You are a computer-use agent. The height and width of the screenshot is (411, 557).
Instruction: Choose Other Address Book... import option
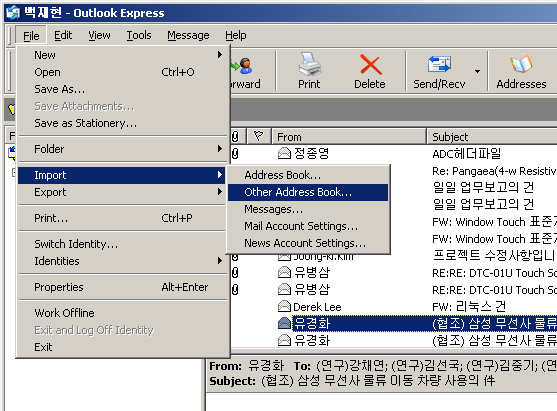coord(308,192)
